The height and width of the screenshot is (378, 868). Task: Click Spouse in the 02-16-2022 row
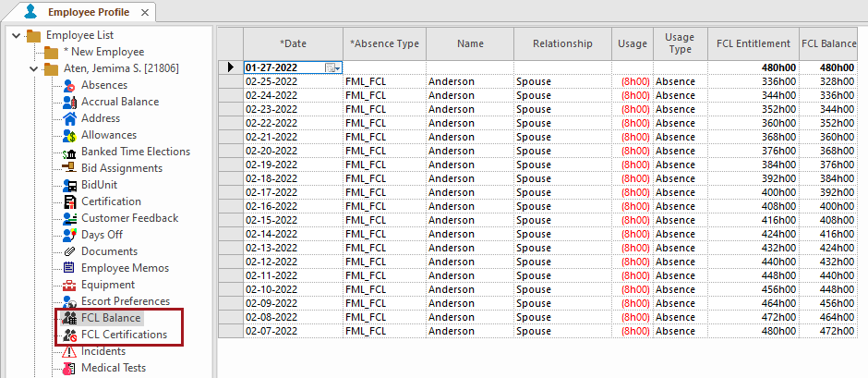(x=562, y=206)
